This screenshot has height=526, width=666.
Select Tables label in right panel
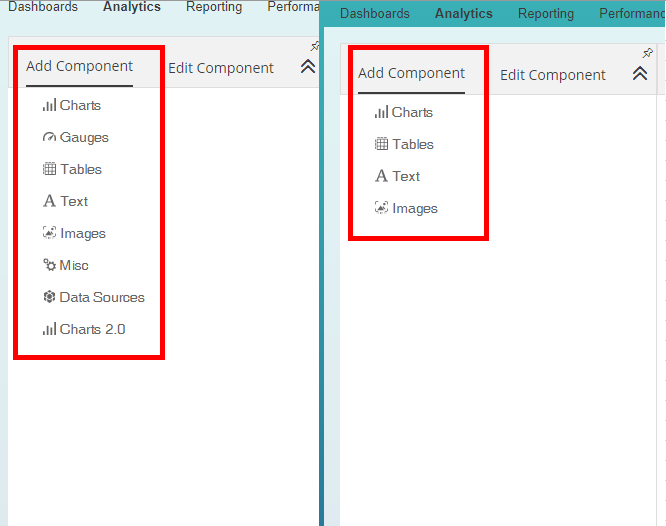pos(412,144)
